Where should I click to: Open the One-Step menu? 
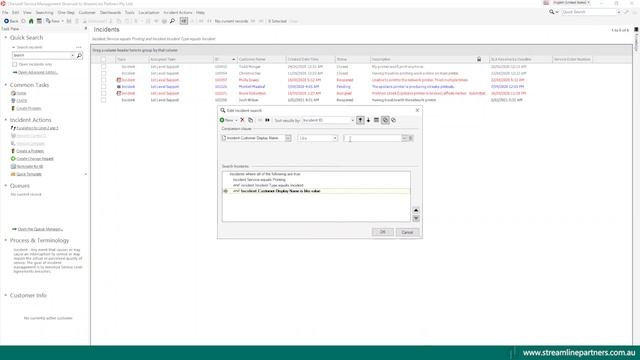click(66, 13)
